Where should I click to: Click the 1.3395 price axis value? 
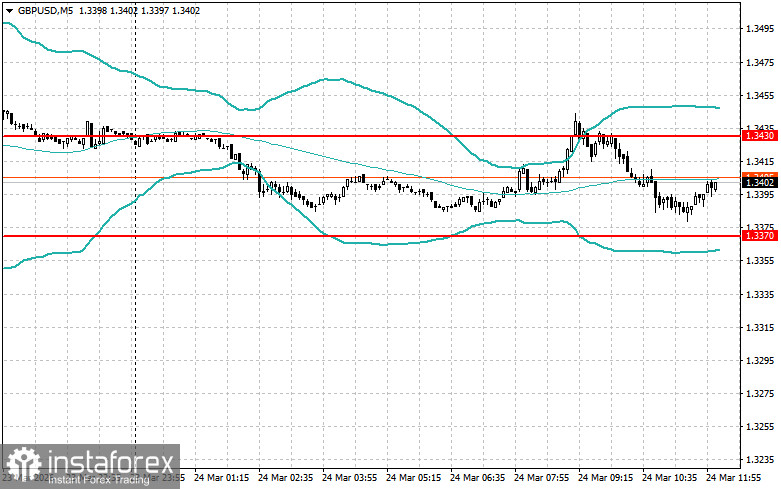pos(760,195)
